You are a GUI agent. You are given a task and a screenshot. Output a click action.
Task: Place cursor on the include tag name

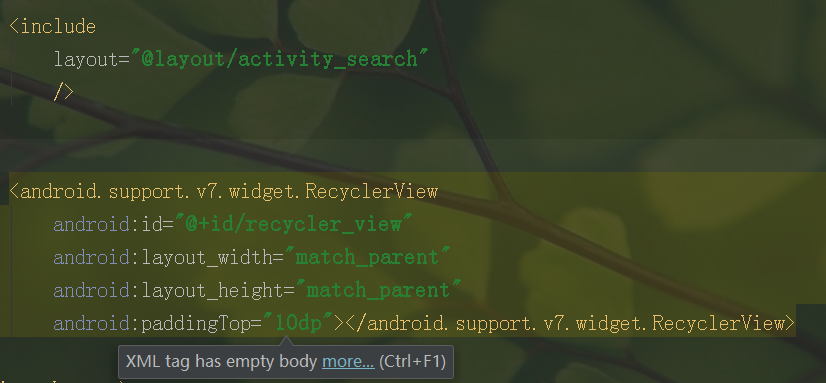pos(57,26)
